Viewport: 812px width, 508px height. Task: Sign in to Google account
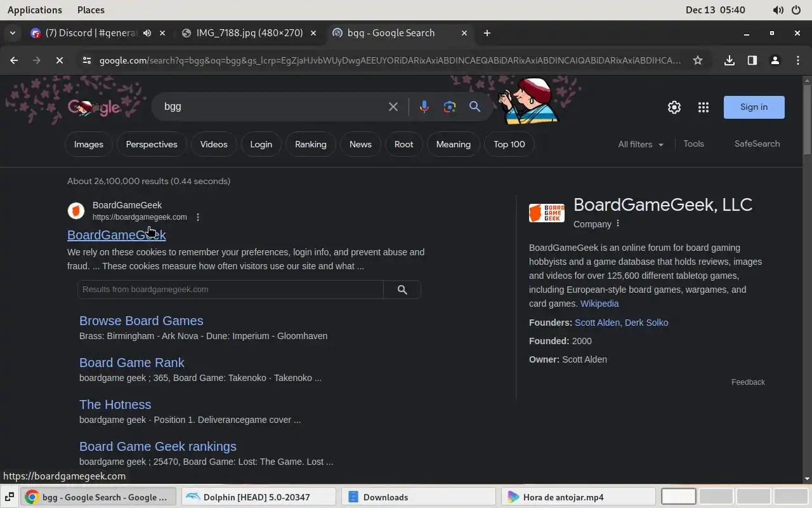tap(754, 107)
